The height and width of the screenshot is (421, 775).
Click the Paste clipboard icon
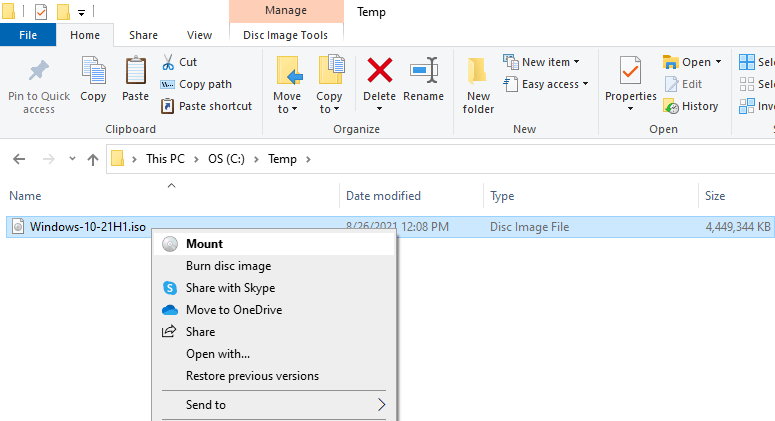click(135, 71)
